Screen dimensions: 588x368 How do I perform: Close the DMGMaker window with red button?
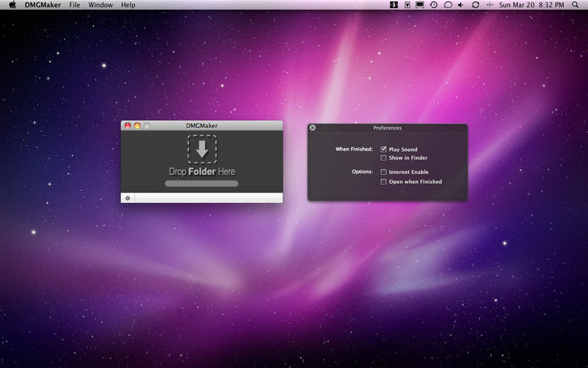[127, 125]
